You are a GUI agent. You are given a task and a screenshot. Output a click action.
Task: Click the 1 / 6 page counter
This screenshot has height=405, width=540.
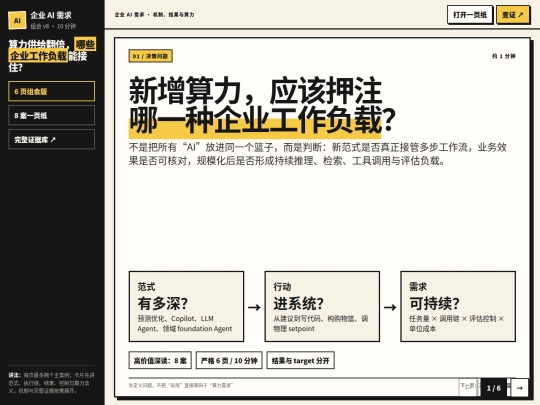pos(494,388)
